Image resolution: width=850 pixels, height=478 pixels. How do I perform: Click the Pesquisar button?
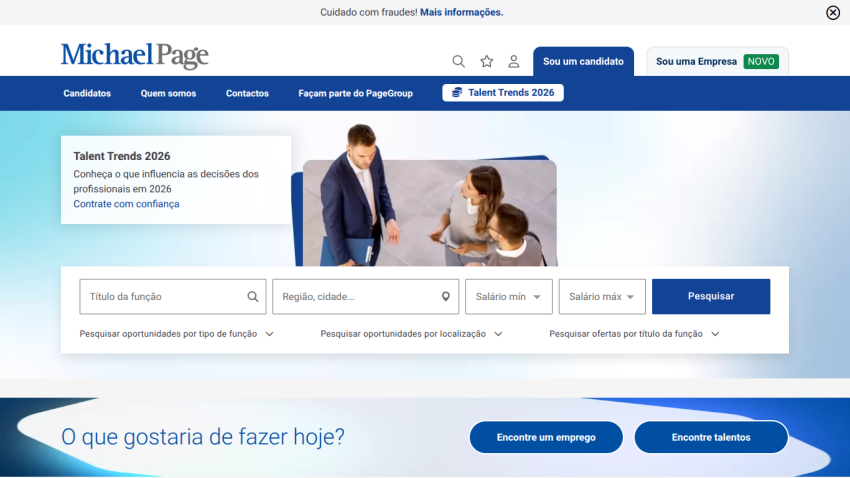711,296
